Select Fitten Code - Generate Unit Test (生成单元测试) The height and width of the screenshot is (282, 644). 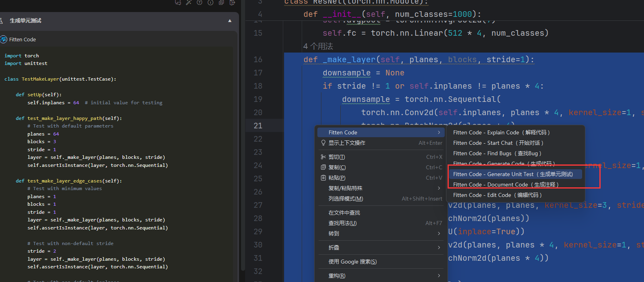(516, 174)
